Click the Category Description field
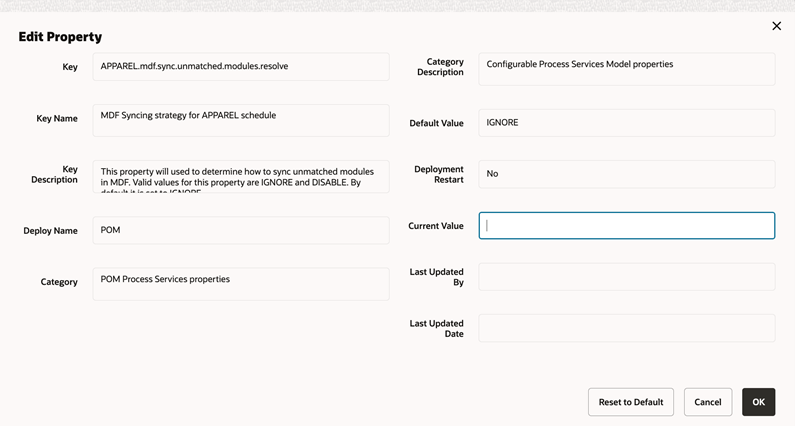 626,69
